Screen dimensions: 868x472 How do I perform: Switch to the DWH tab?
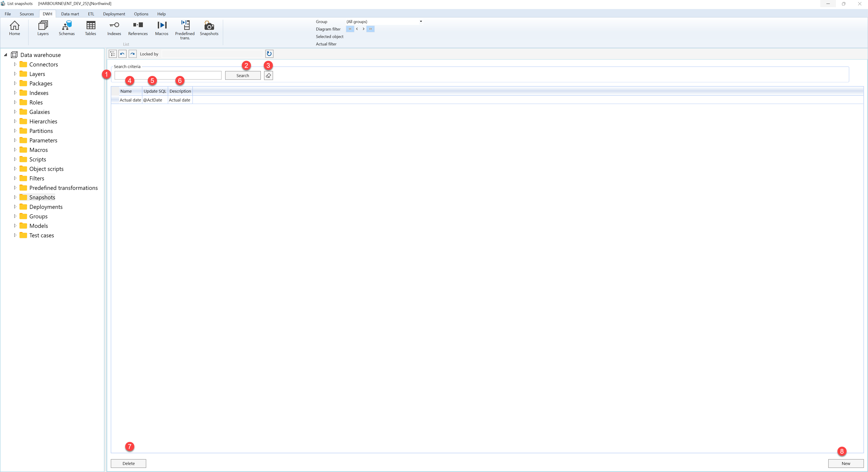click(x=47, y=14)
